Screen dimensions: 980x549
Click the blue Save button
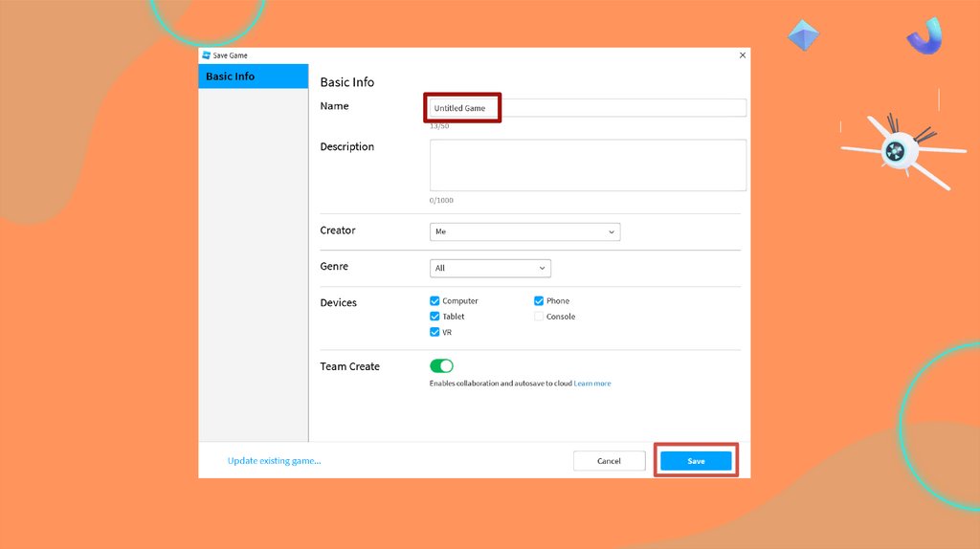[696, 461]
